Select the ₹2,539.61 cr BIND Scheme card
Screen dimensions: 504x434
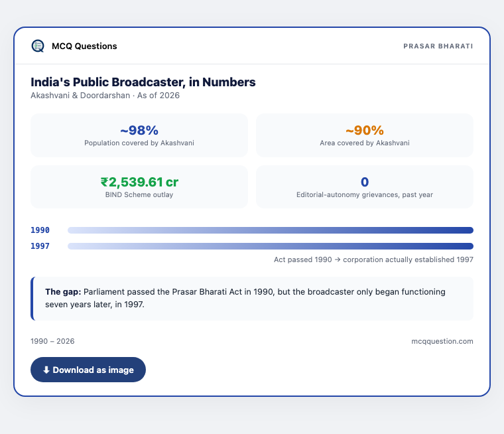(139, 186)
